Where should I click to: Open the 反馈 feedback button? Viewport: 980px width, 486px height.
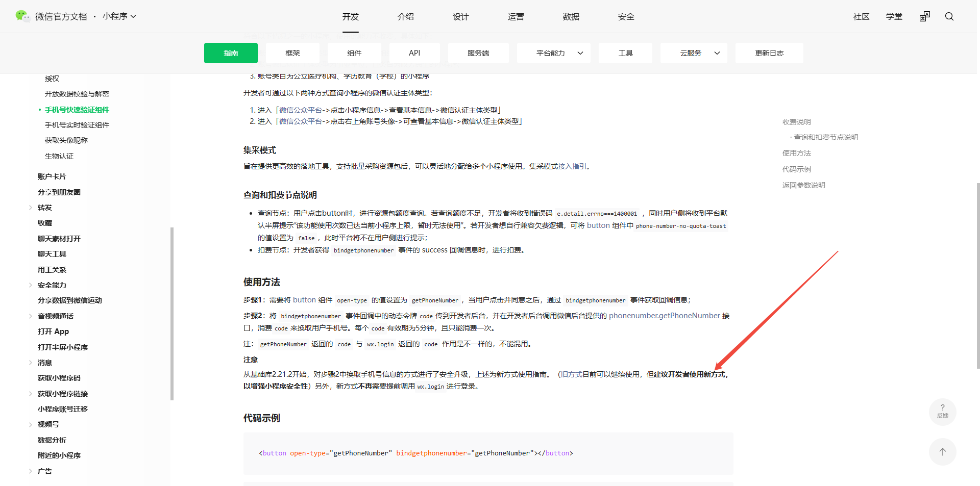click(943, 412)
